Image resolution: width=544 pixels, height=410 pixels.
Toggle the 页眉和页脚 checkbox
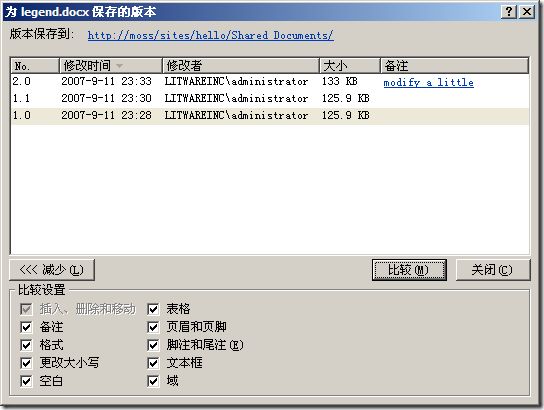pos(153,327)
